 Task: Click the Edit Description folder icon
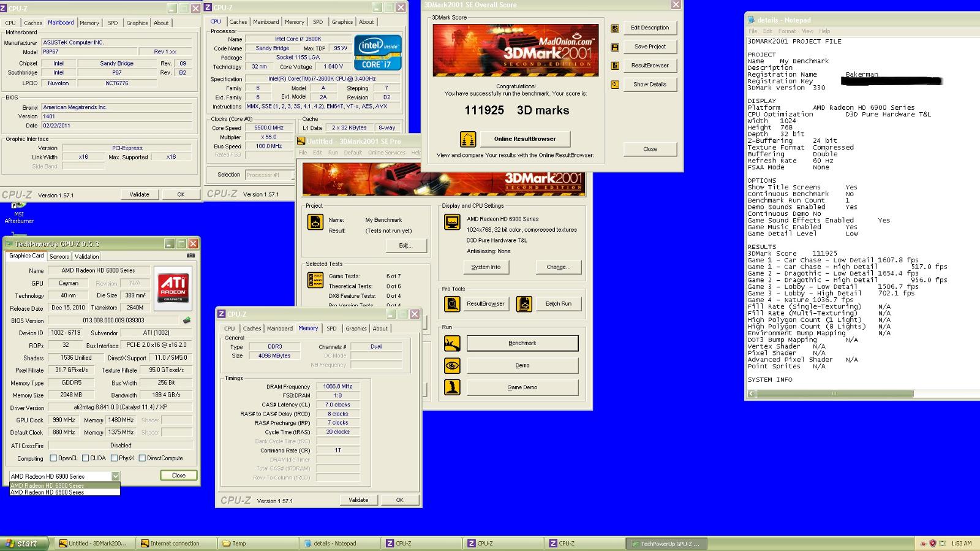point(615,28)
